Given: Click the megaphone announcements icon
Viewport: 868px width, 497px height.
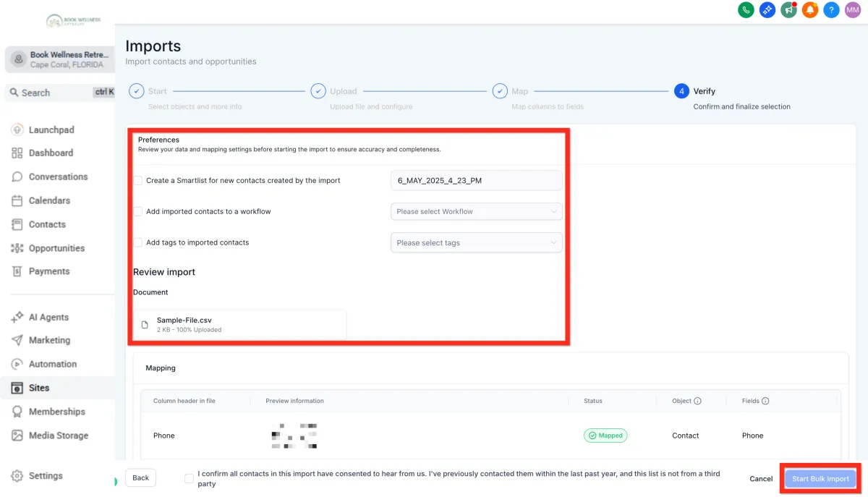Looking at the screenshot, I should [788, 10].
